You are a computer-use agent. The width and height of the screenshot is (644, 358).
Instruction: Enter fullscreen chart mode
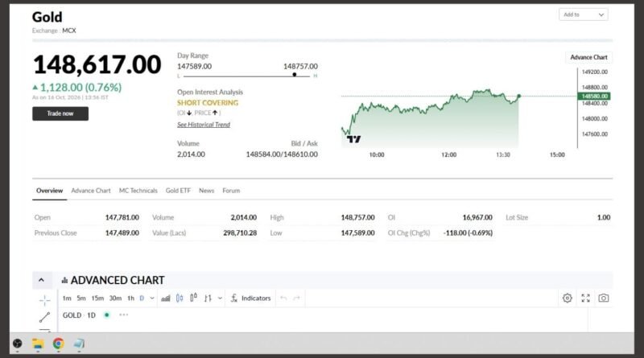pos(586,298)
